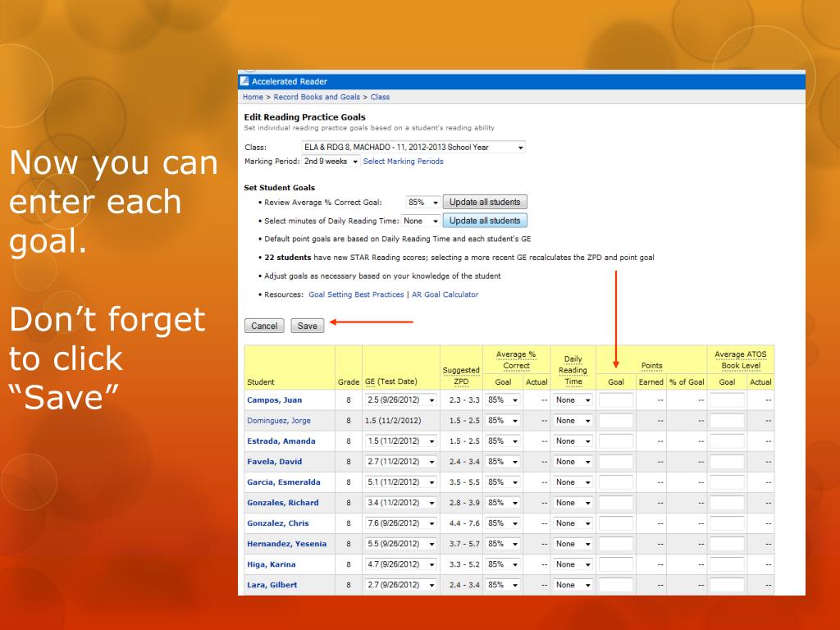Click the Average % Correct header
This screenshot has height=630, width=840.
[516, 360]
